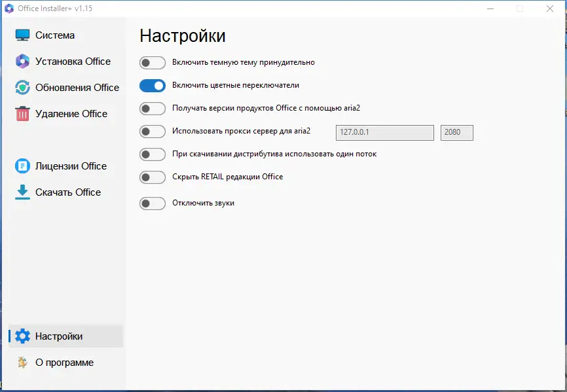
Task: Click the Настройки page heading
Action: 183,36
